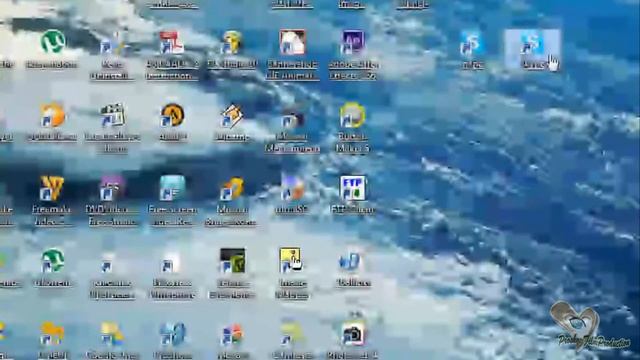Select pale yellow shortcut left of camera icon
This screenshot has width=640, height=360.
point(291,334)
